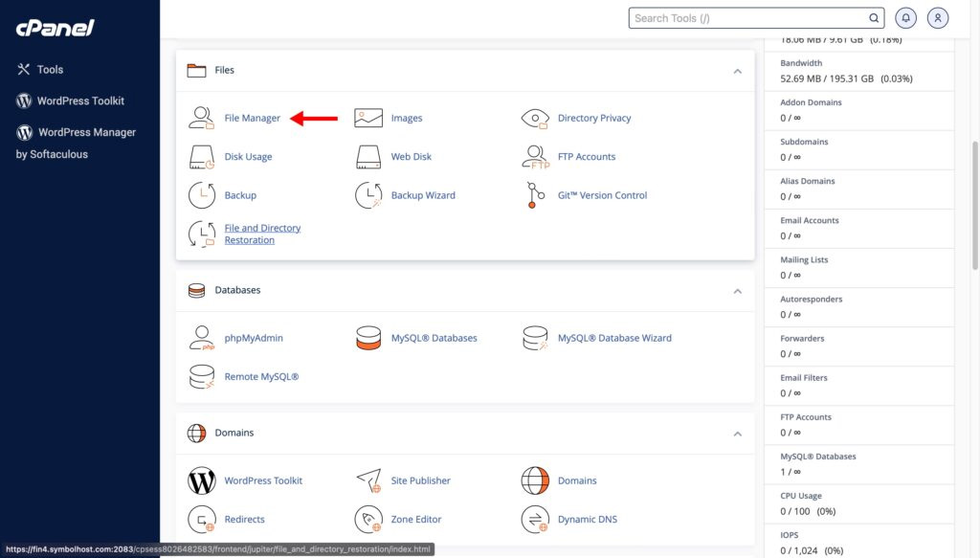980x558 pixels.
Task: Collapse the Databases section
Action: click(x=738, y=291)
